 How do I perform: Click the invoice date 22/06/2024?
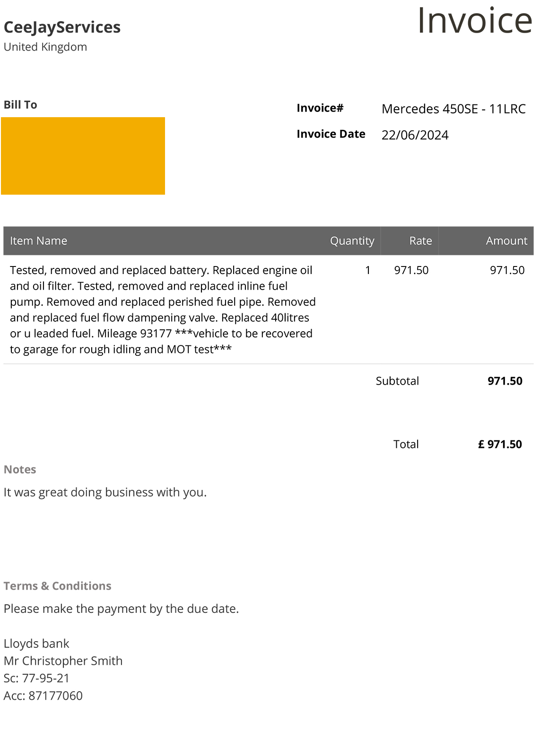[x=415, y=135]
